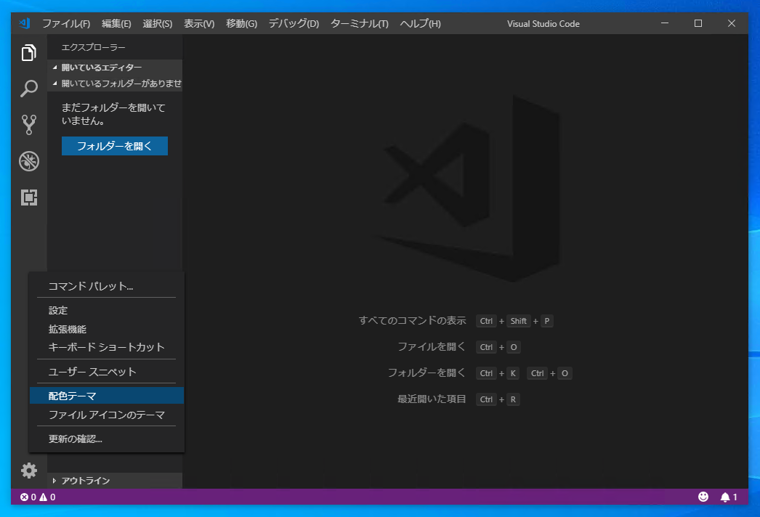The height and width of the screenshot is (517, 760).
Task: Open the 選択(S) menu
Action: pos(158,24)
